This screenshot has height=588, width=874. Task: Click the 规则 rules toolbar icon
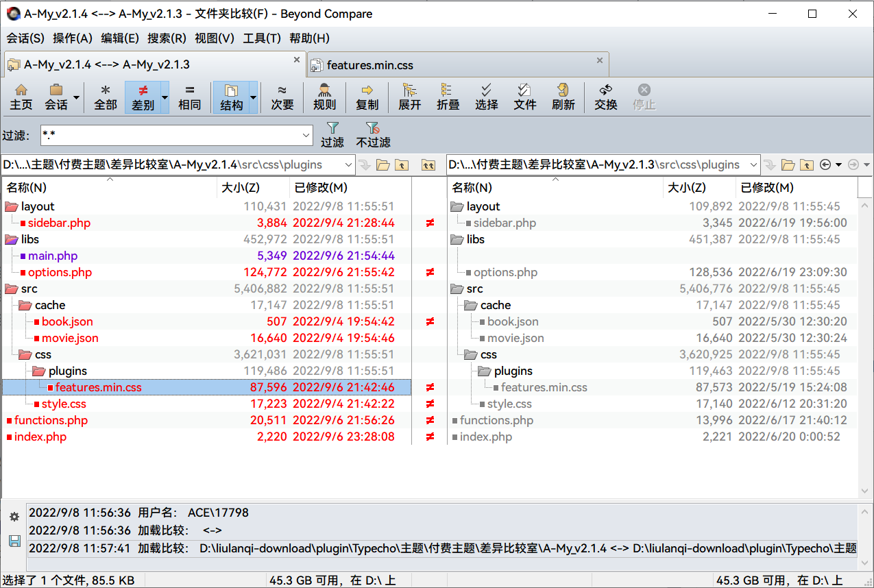[324, 97]
